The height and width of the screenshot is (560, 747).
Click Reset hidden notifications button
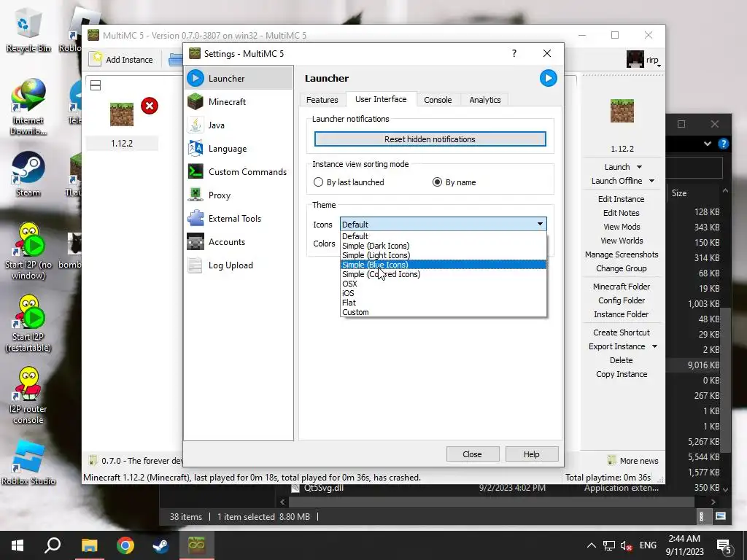pyautogui.click(x=430, y=139)
